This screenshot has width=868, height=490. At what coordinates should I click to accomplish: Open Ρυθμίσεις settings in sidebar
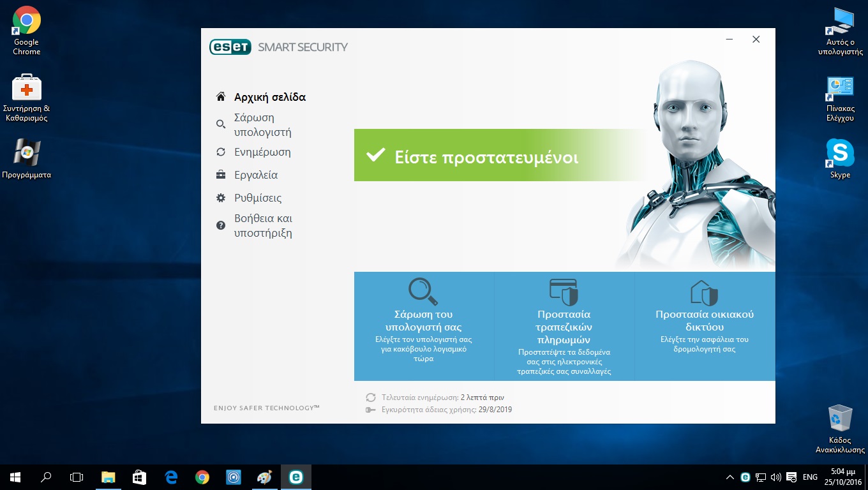click(257, 198)
